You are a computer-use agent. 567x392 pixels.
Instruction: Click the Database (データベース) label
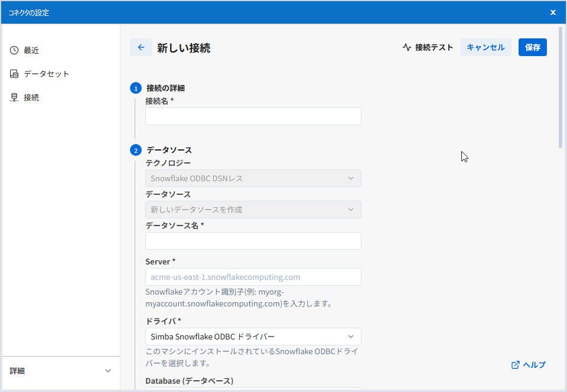pos(189,381)
